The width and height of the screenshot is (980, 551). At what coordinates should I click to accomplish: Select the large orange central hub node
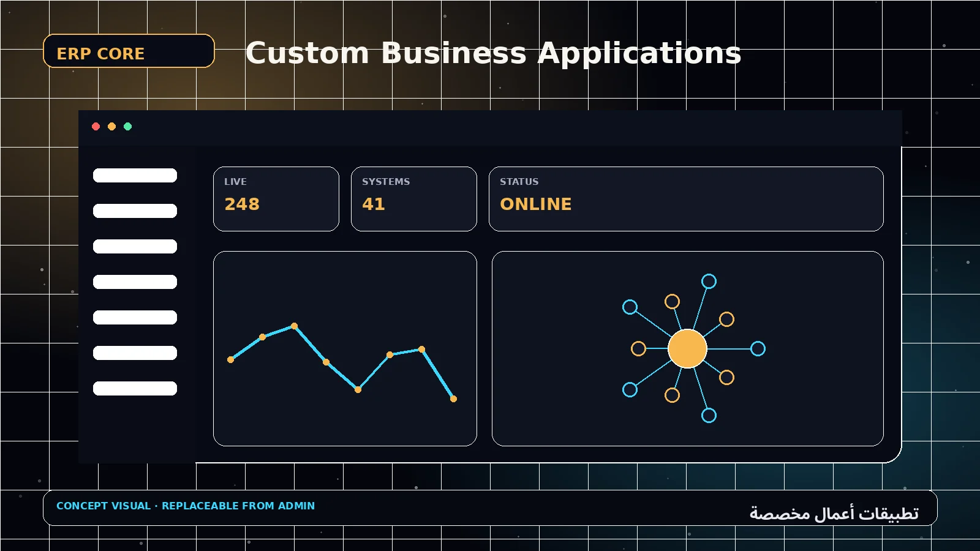pyautogui.click(x=687, y=348)
